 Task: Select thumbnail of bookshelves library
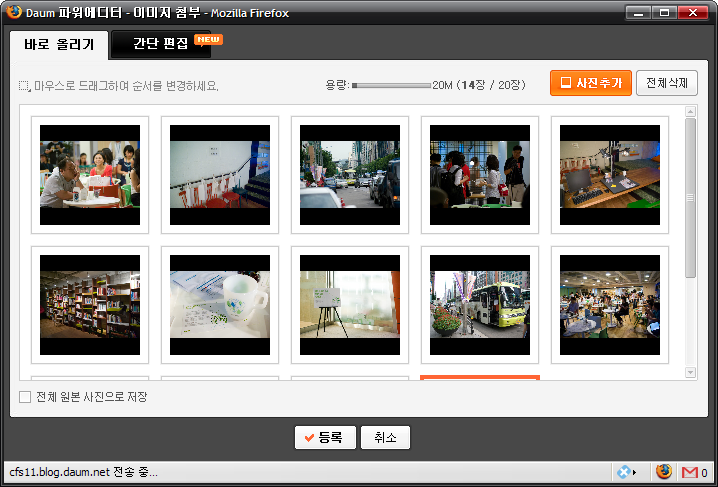click(x=90, y=305)
